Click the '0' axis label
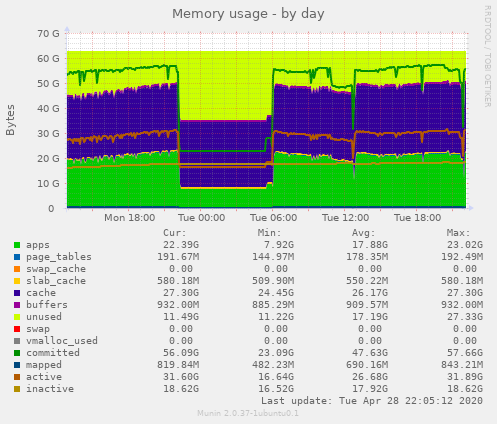The image size is (497, 424). click(x=51, y=209)
